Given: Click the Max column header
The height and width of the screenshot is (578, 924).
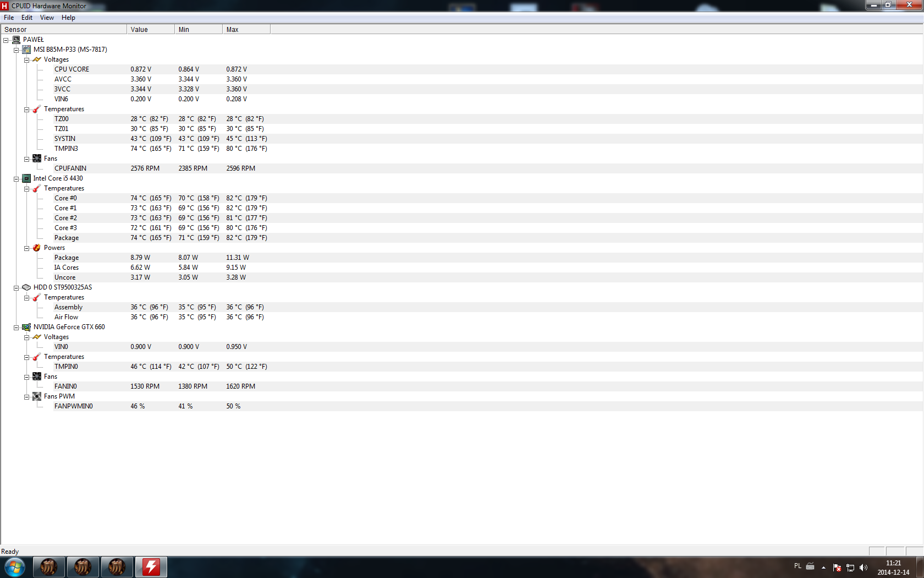Looking at the screenshot, I should (x=246, y=29).
